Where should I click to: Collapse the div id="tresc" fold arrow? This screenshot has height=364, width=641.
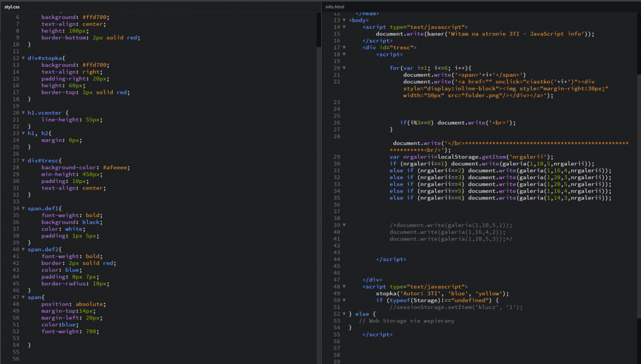tap(344, 48)
